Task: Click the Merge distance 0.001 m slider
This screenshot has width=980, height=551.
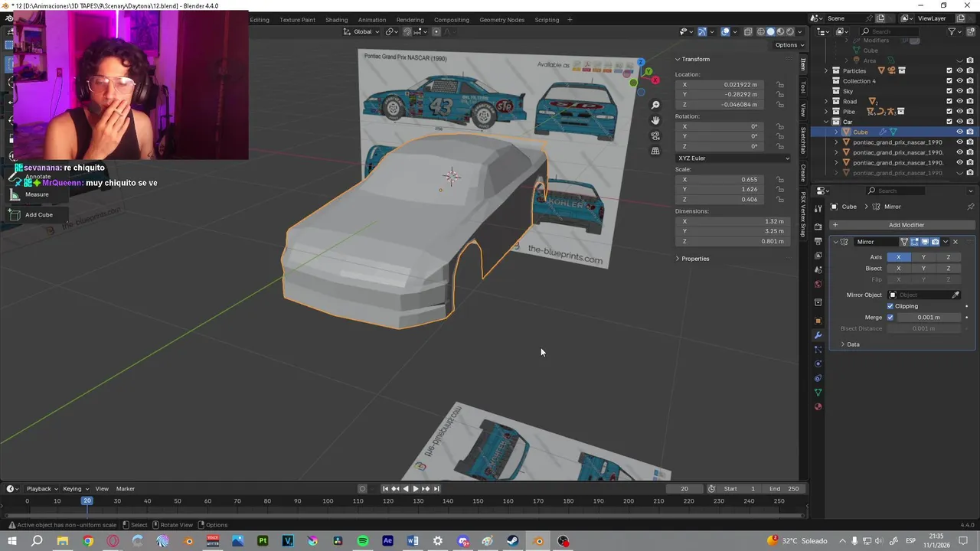Action: 928,317
